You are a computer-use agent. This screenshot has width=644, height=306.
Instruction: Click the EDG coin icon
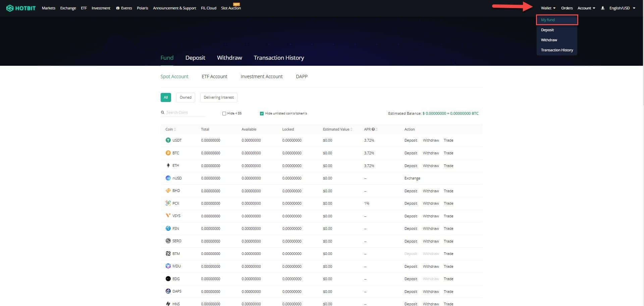168,279
